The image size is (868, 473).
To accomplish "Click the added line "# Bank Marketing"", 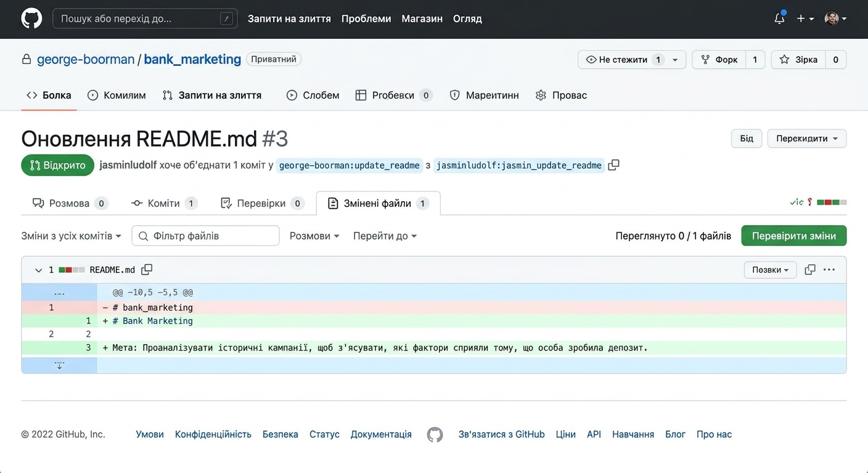I will tap(434, 321).
